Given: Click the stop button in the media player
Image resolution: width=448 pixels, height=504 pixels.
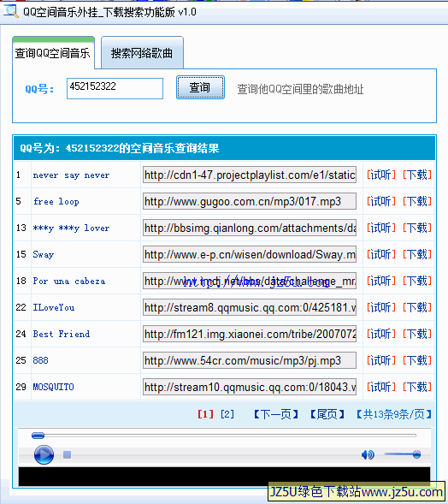Looking at the screenshot, I should (x=68, y=455).
